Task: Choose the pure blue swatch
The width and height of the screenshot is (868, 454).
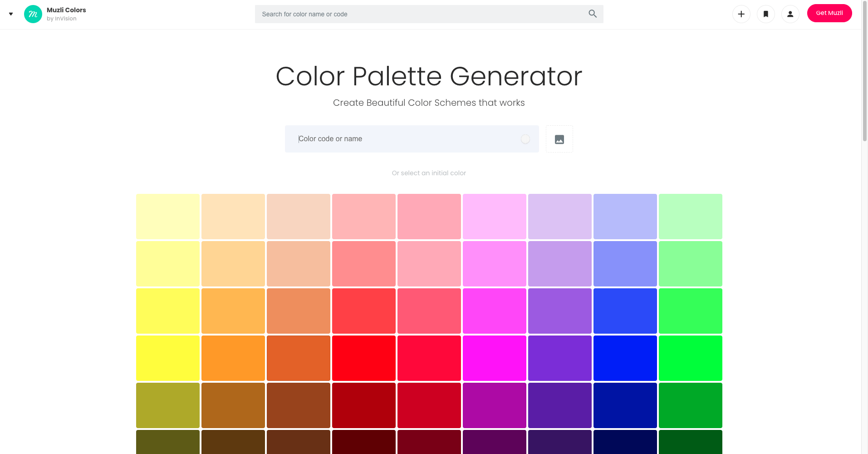Action: click(625, 358)
